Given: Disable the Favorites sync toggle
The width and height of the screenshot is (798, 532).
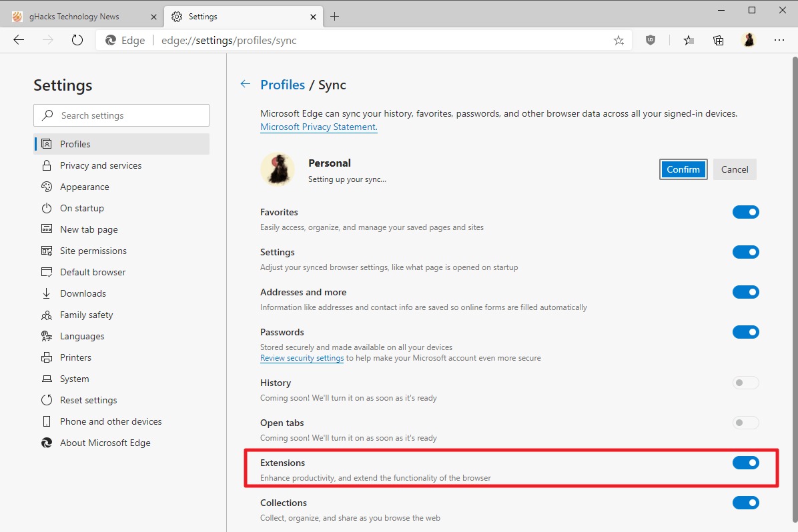Looking at the screenshot, I should click(745, 212).
